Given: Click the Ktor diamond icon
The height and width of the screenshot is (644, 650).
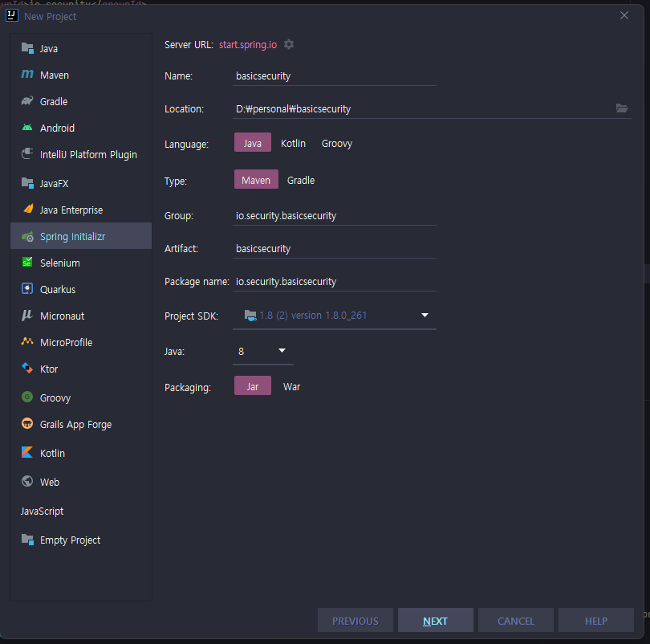Looking at the screenshot, I should click(x=27, y=369).
